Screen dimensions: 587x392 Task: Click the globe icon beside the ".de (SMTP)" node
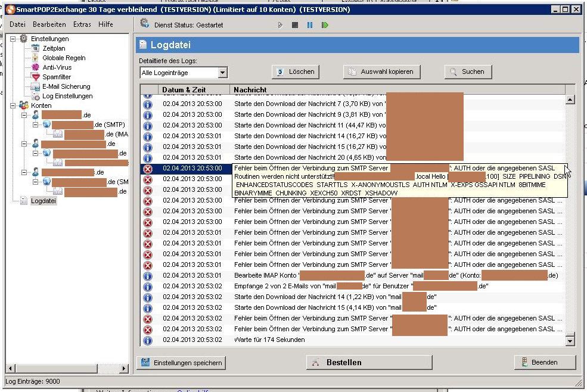[46, 125]
